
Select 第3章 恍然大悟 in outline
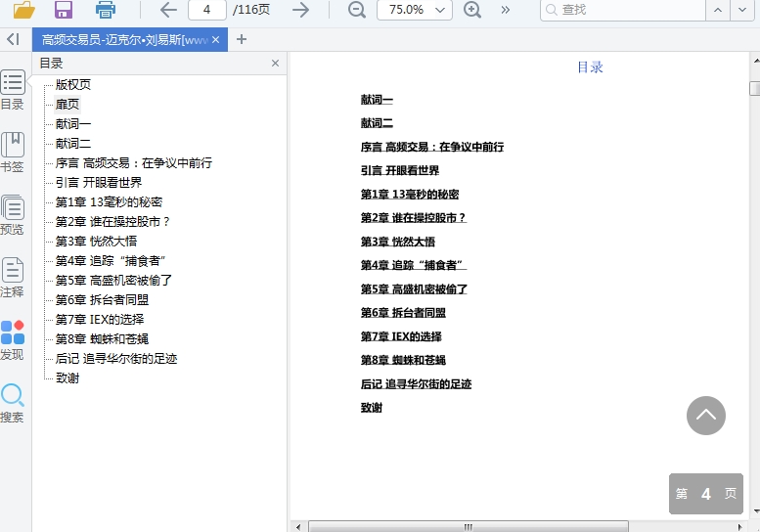97,241
